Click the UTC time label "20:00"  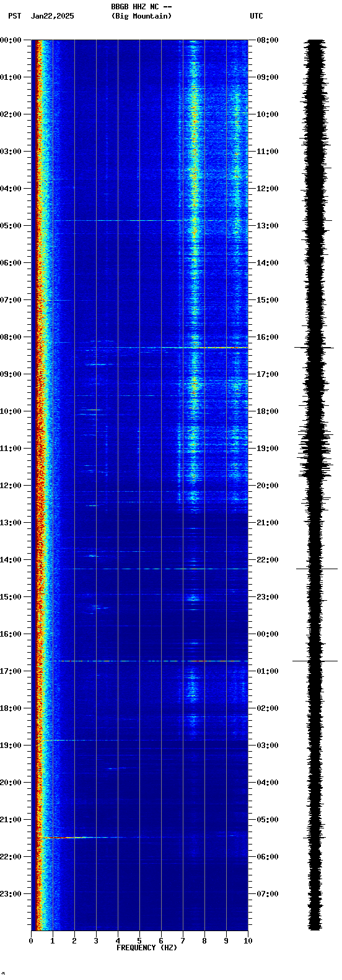[268, 486]
